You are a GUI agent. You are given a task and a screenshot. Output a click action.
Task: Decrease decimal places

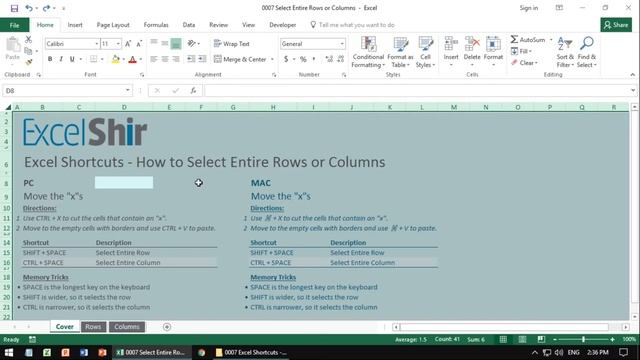pos(340,59)
